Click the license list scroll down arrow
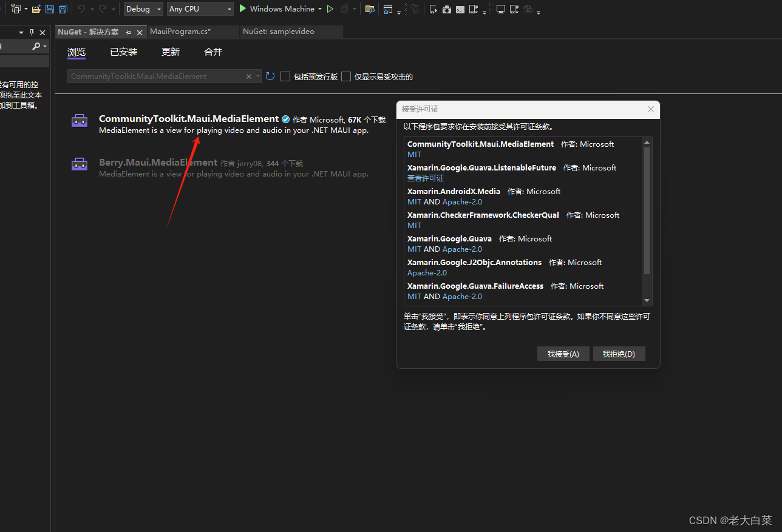The width and height of the screenshot is (782, 532). [647, 300]
